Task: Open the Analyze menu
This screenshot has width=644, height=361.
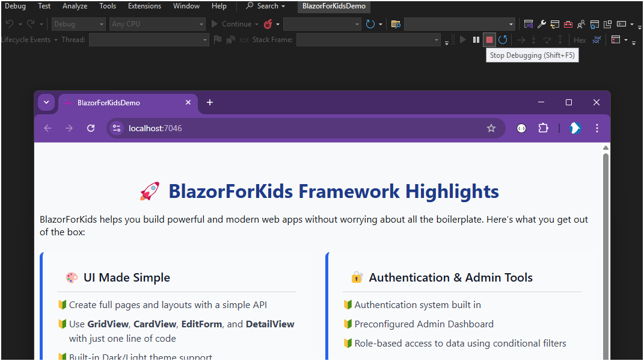Action: [75, 6]
